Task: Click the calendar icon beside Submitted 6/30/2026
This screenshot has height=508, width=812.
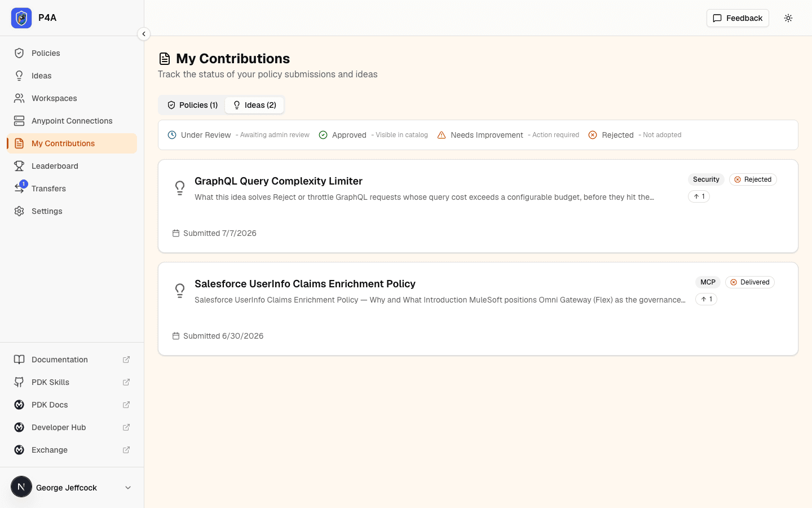Action: (176, 336)
